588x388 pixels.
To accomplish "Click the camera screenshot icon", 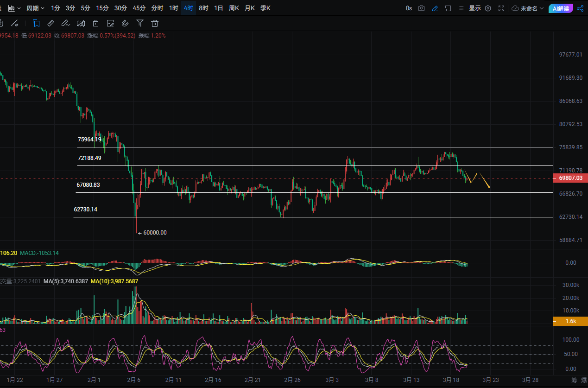I will tap(421, 8).
